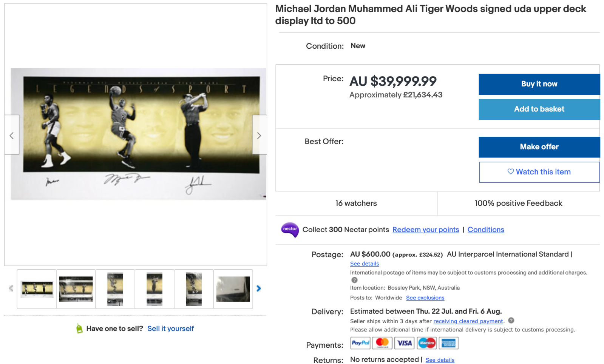Click the postage help question mark icon
604x364 pixels.
354,280
